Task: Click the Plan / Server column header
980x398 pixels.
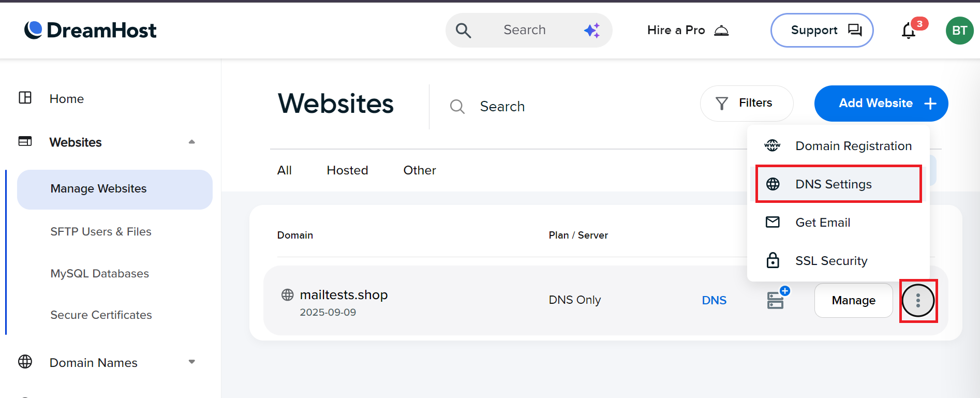Action: [x=578, y=235]
